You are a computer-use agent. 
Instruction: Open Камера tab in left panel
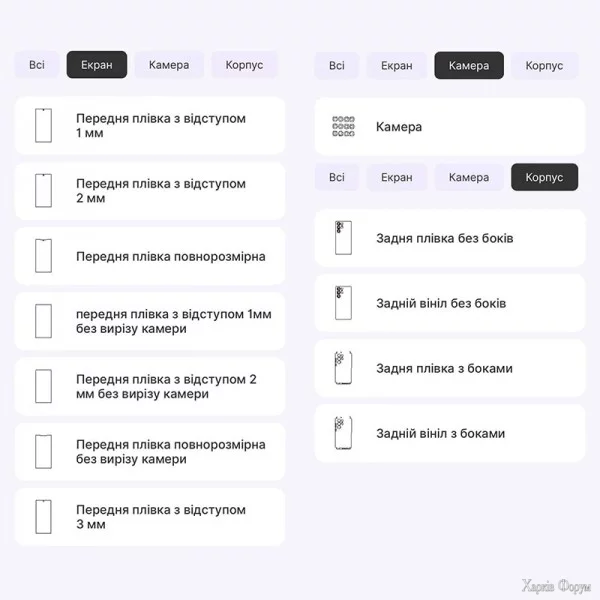pos(169,65)
